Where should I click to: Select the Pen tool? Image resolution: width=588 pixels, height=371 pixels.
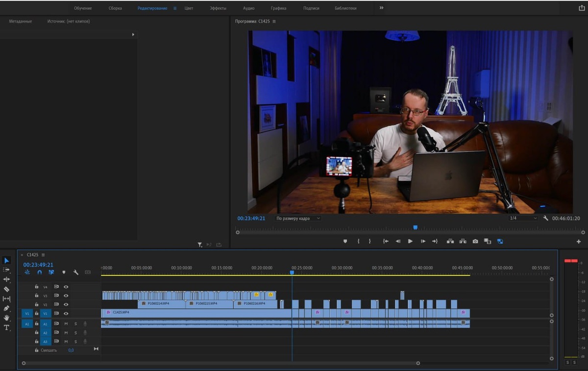point(6,308)
